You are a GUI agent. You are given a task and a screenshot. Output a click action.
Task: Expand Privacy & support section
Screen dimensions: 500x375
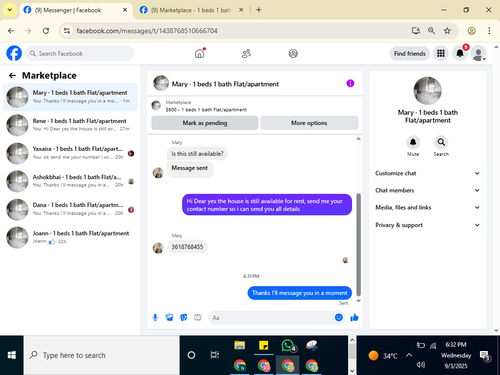[428, 225]
